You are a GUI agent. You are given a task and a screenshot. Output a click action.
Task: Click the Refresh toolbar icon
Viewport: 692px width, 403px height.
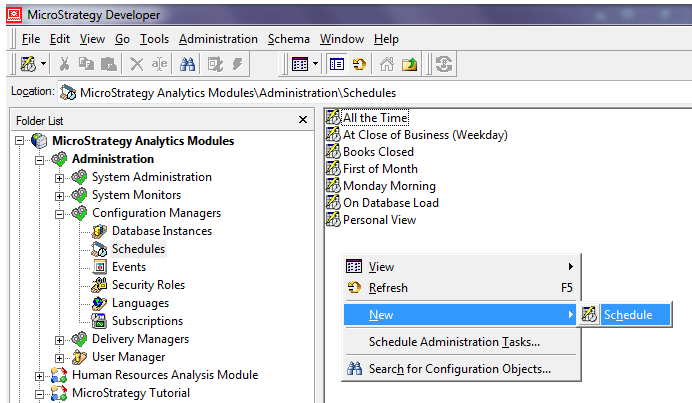tap(359, 64)
